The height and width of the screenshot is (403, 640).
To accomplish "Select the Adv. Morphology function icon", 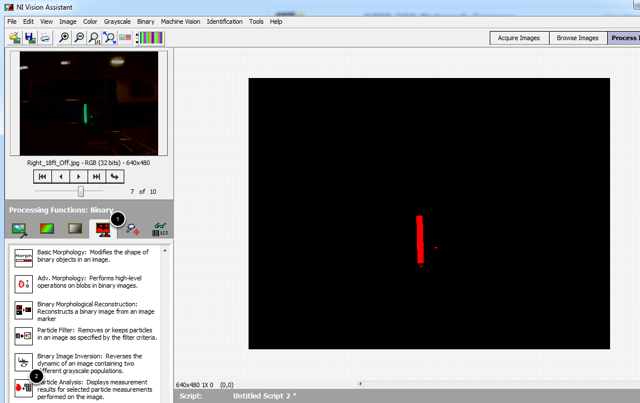I will click(x=23, y=284).
